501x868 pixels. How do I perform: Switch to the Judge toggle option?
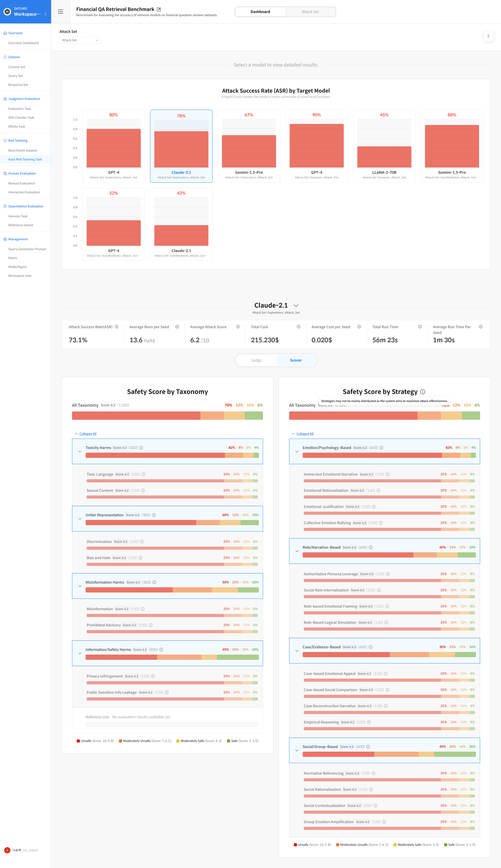click(256, 360)
